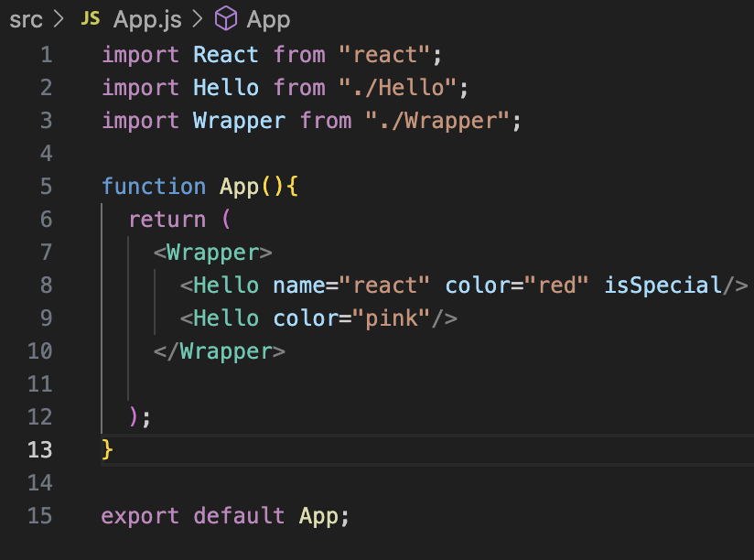Viewport: 754px width, 560px height.
Task: Click the default keyword on line 15
Action: click(x=239, y=516)
